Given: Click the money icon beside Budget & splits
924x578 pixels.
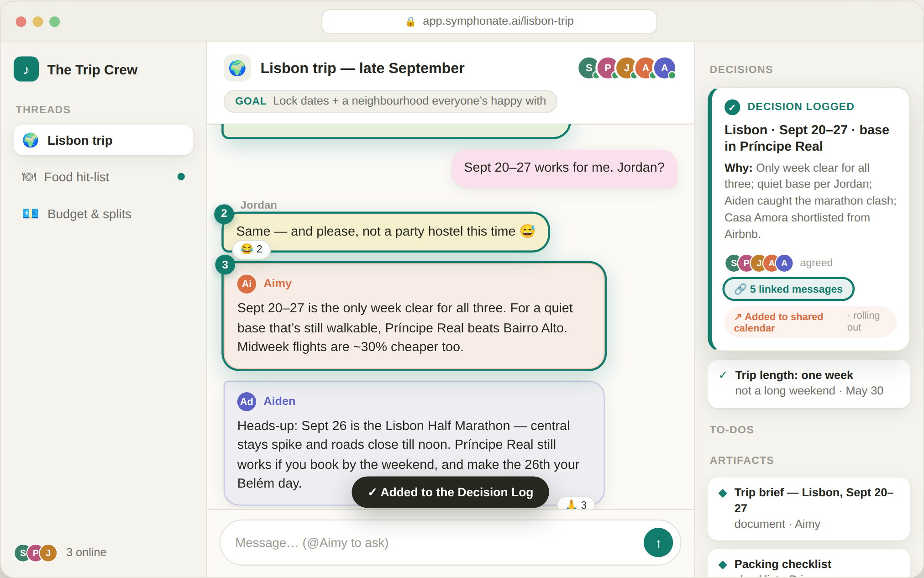Looking at the screenshot, I should [x=31, y=214].
